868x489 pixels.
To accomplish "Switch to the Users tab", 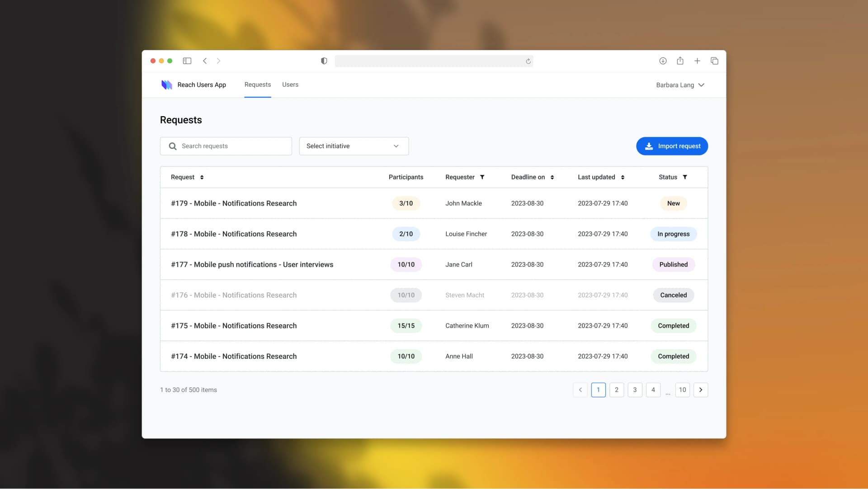I will (290, 85).
